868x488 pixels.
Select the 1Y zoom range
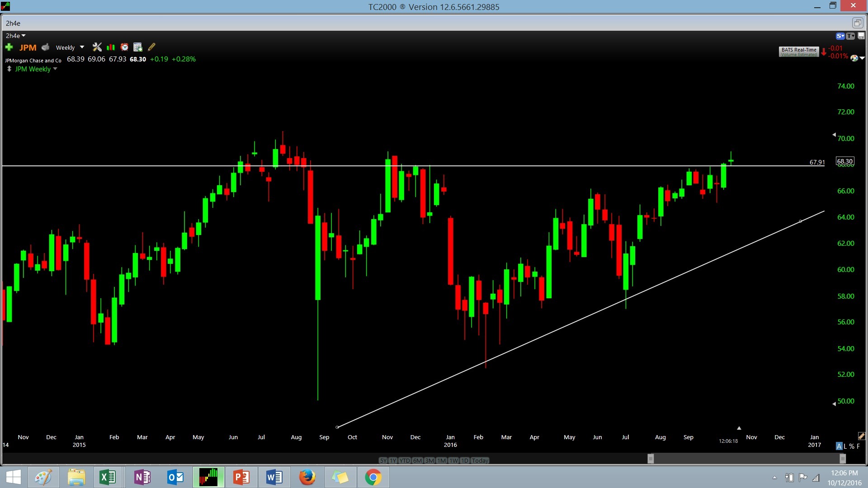tap(393, 460)
